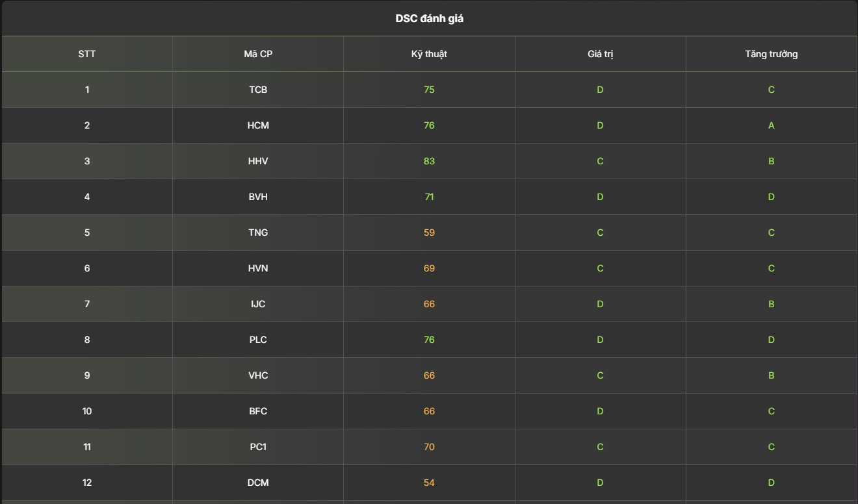Viewport: 858px width, 504px height.
Task: Click the STT column header
Action: 87,54
